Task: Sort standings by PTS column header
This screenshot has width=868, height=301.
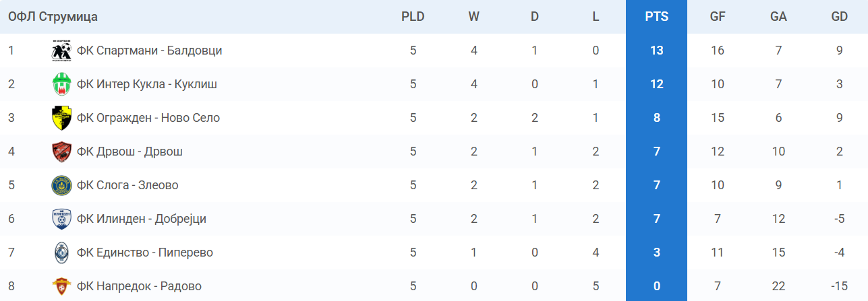Action: [x=656, y=17]
